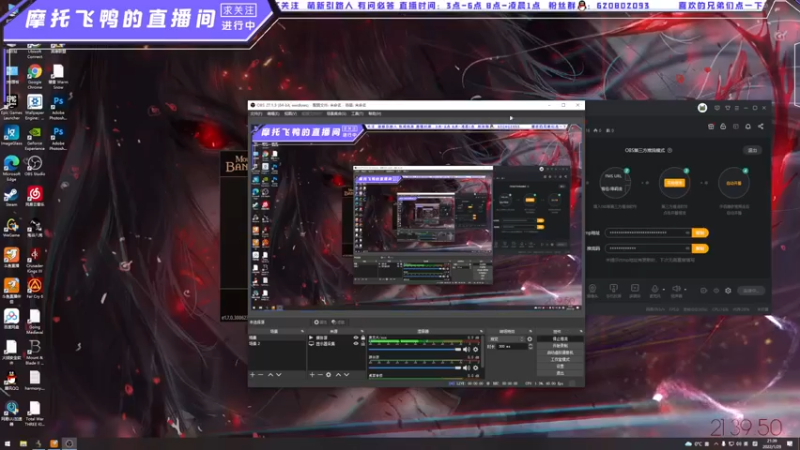Add a scene with the plus icon in OBS Scenes panel
This screenshot has width=800, height=450.
coord(252,374)
